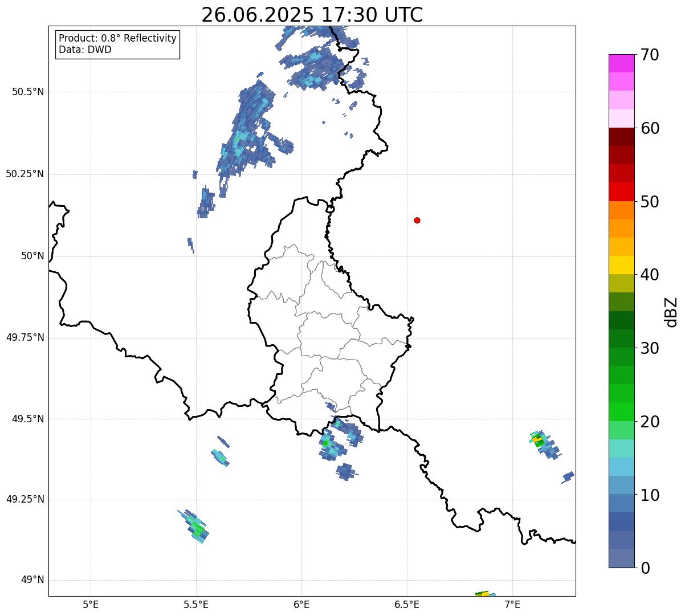
Task: Click the latitude label "49.25°N"
Action: coord(25,500)
